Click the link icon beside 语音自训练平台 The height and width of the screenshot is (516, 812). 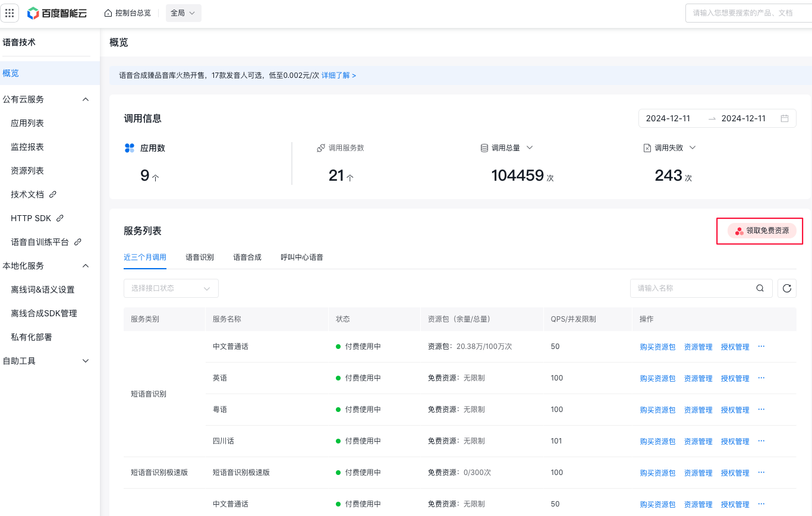point(77,242)
